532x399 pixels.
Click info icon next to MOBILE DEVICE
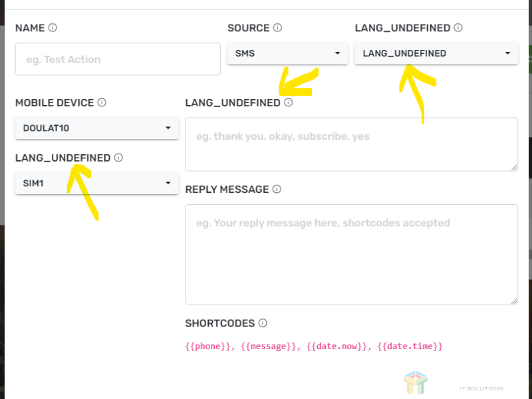click(x=102, y=102)
